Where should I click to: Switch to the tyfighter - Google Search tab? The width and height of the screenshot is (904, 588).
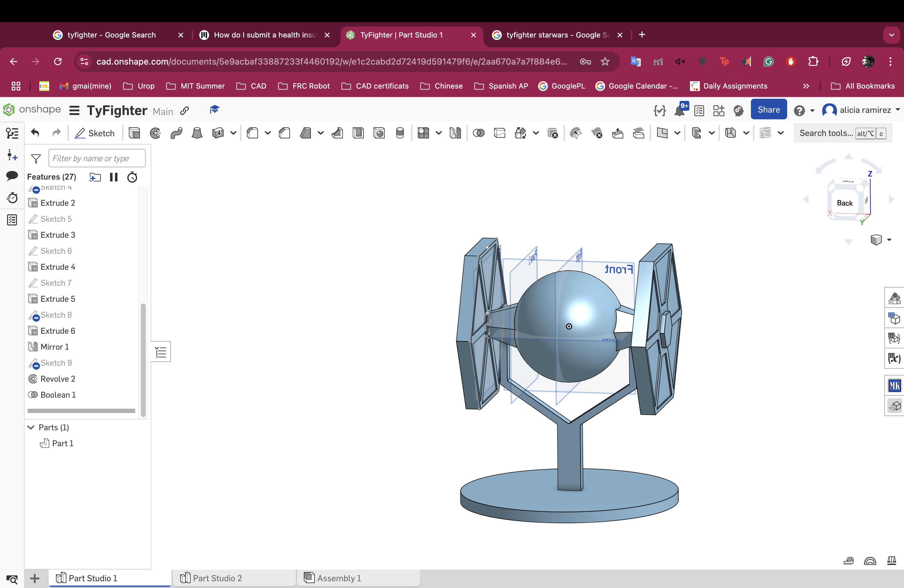coord(111,35)
